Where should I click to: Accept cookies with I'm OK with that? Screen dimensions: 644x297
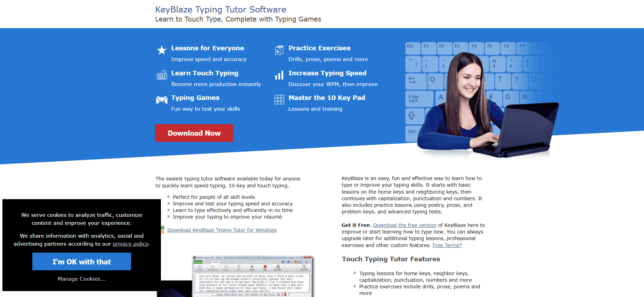[x=82, y=262]
